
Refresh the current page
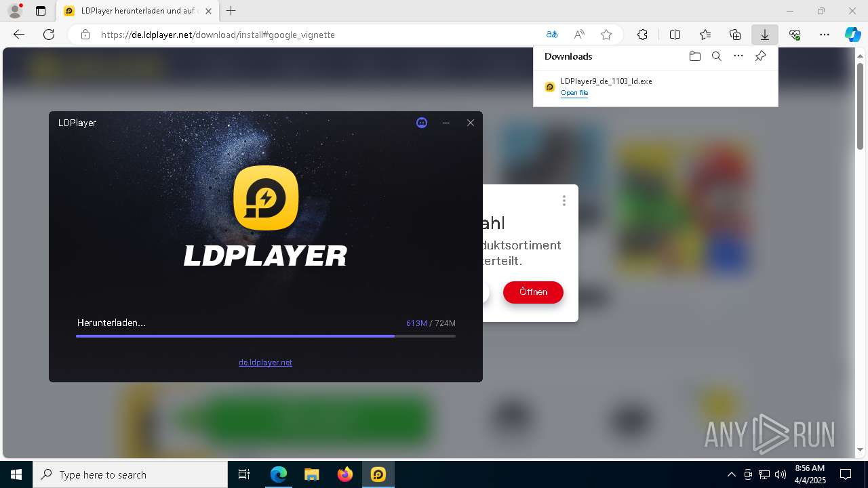click(49, 35)
